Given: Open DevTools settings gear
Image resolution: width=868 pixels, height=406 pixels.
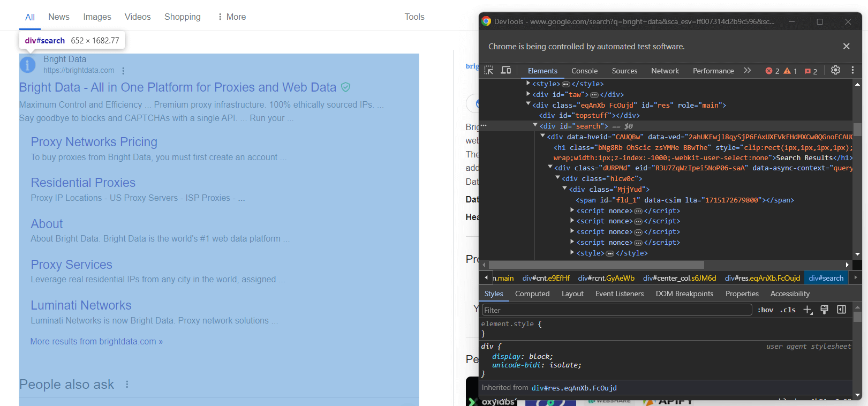Looking at the screenshot, I should tap(835, 70).
